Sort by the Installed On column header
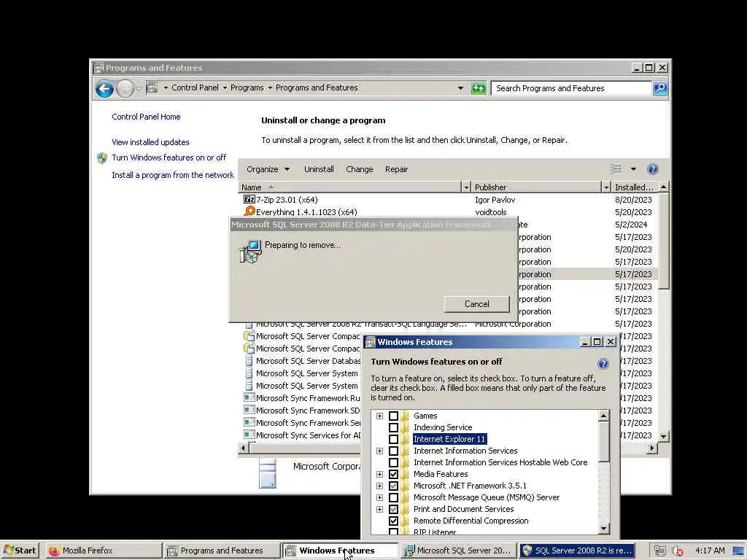Screen dimensions: 747x560 635,187
